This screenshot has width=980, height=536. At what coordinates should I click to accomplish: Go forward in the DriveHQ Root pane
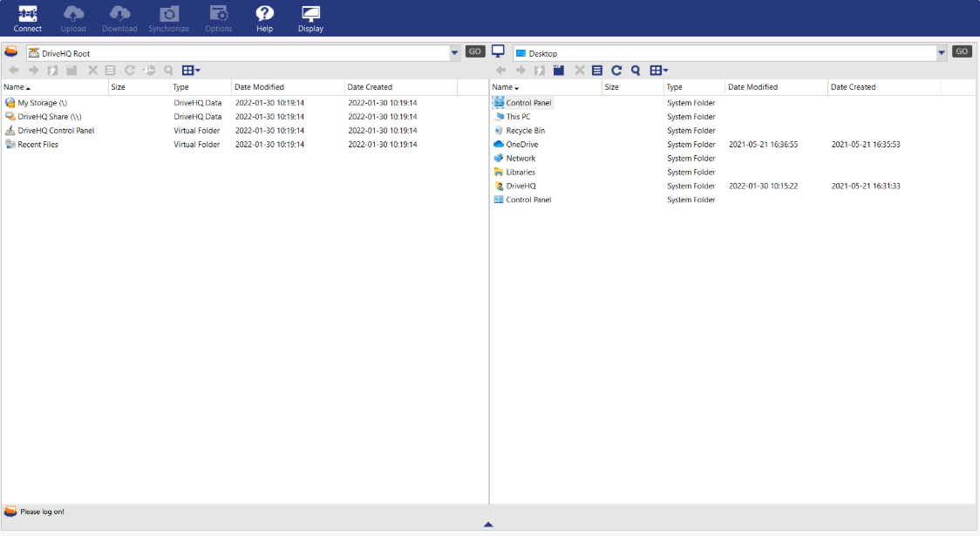pos(34,71)
